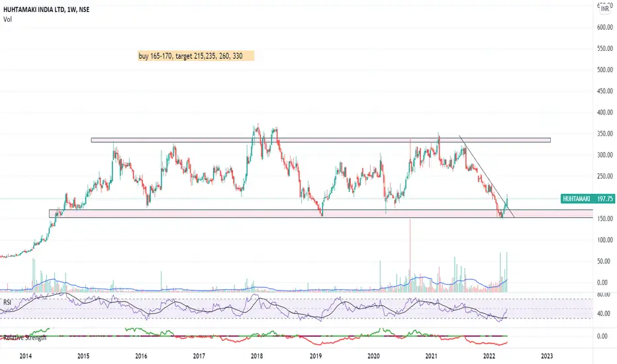617x364 pixels.
Task: Click the RSI indicator label
Action: pyautogui.click(x=7, y=302)
